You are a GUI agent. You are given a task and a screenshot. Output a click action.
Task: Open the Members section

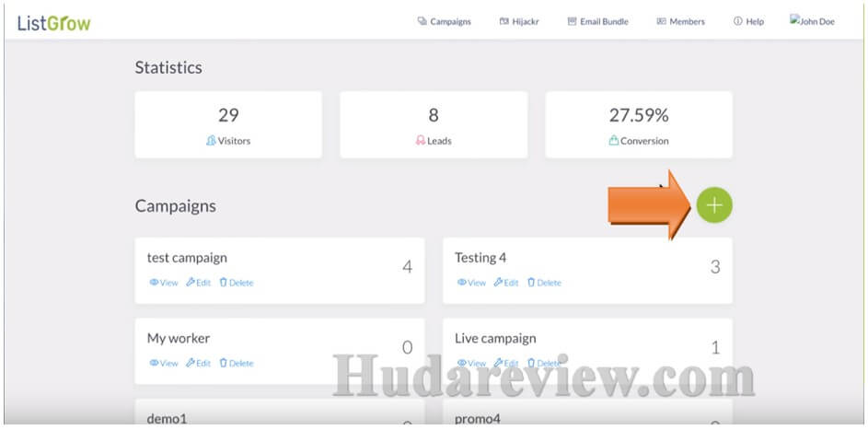pyautogui.click(x=681, y=21)
